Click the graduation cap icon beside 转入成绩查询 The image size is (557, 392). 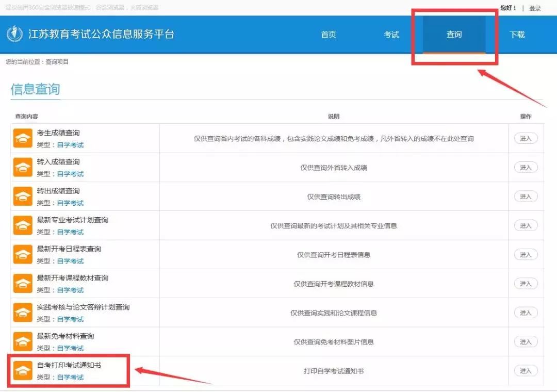click(23, 167)
